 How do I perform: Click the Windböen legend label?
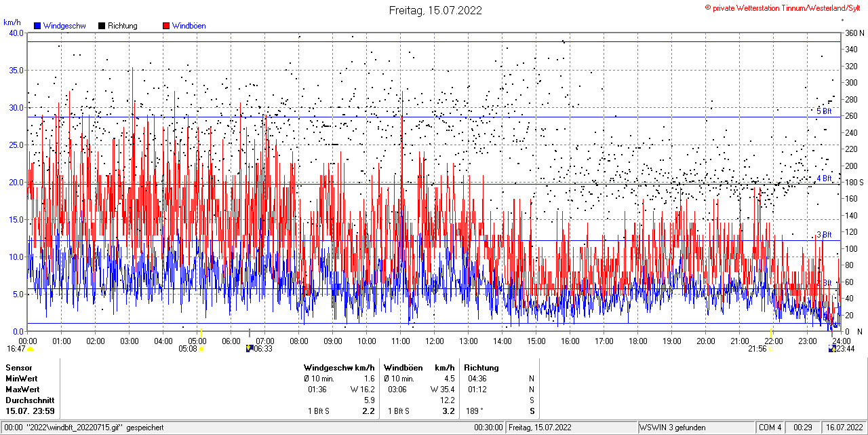189,26
